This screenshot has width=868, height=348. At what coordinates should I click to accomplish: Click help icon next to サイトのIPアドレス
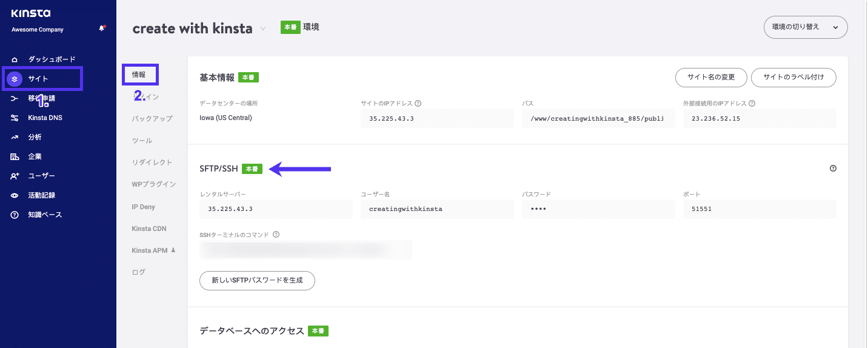[418, 103]
